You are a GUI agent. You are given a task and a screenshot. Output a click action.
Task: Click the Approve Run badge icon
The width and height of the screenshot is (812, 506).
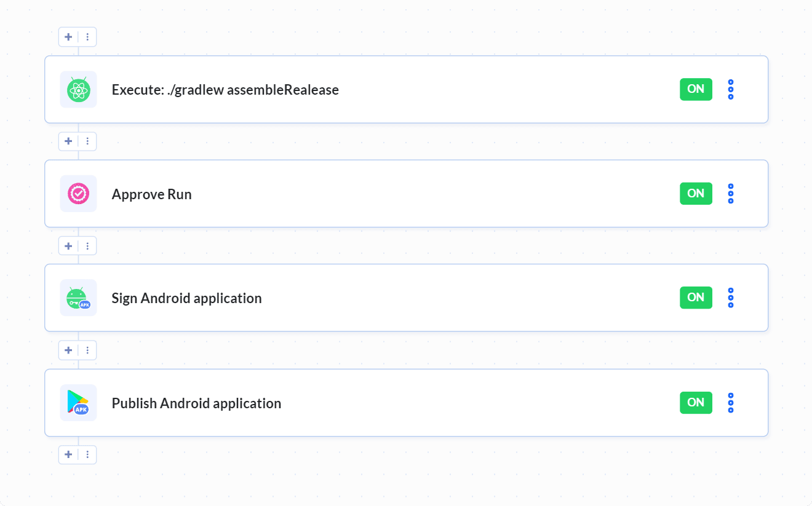click(78, 193)
